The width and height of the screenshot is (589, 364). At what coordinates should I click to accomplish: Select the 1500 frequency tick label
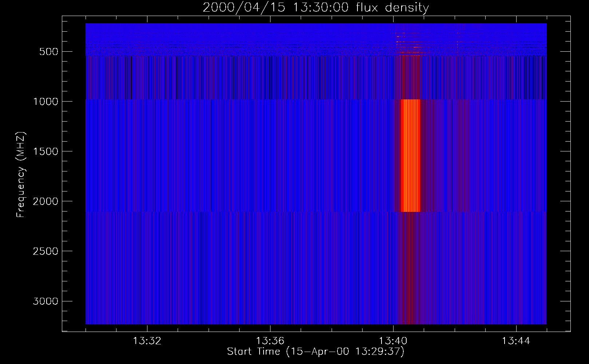coord(46,151)
